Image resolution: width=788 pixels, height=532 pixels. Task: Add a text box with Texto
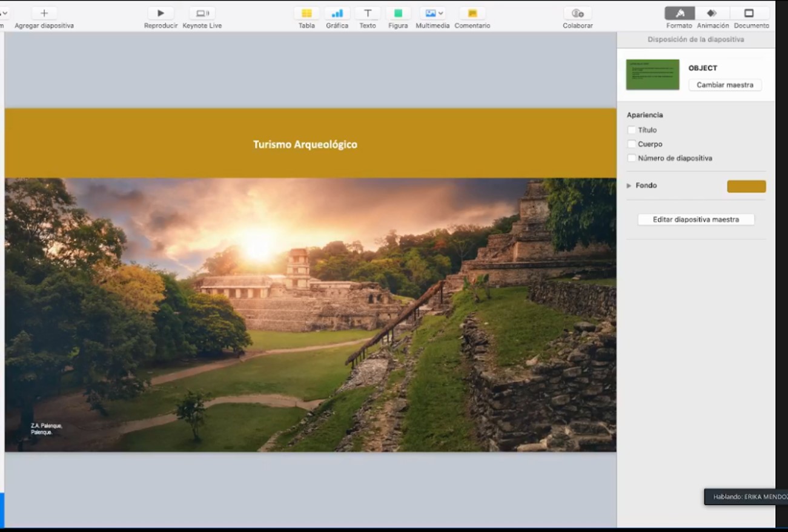[367, 13]
